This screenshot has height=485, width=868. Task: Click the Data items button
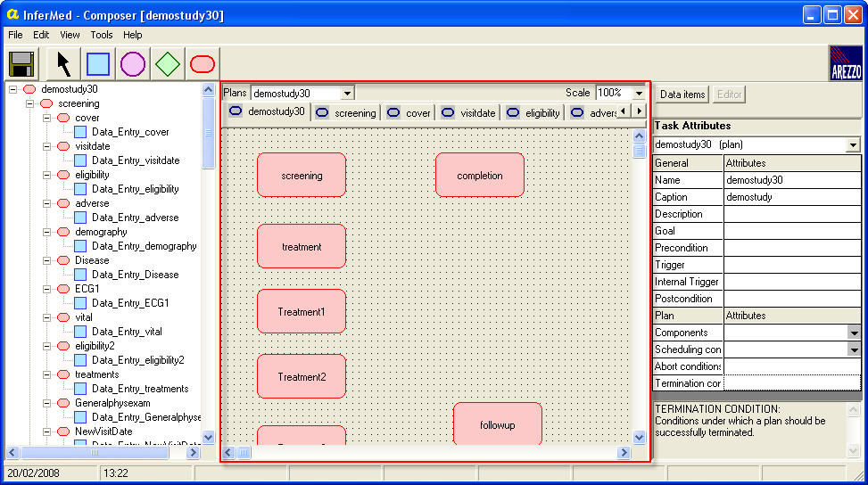click(682, 95)
